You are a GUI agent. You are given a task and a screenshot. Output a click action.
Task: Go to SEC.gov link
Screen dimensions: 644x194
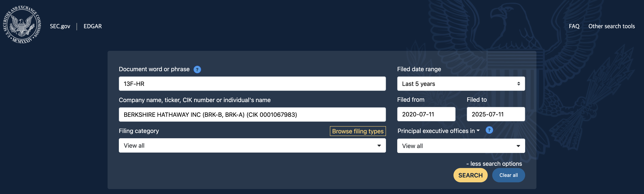tap(60, 26)
